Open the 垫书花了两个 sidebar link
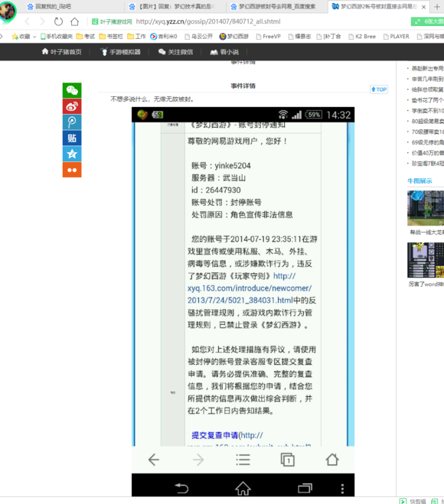The image size is (444, 504). pos(427,100)
